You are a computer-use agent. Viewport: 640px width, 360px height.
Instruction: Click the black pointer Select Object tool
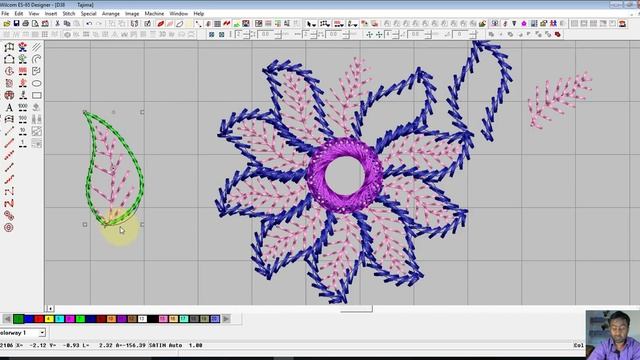click(x=310, y=24)
